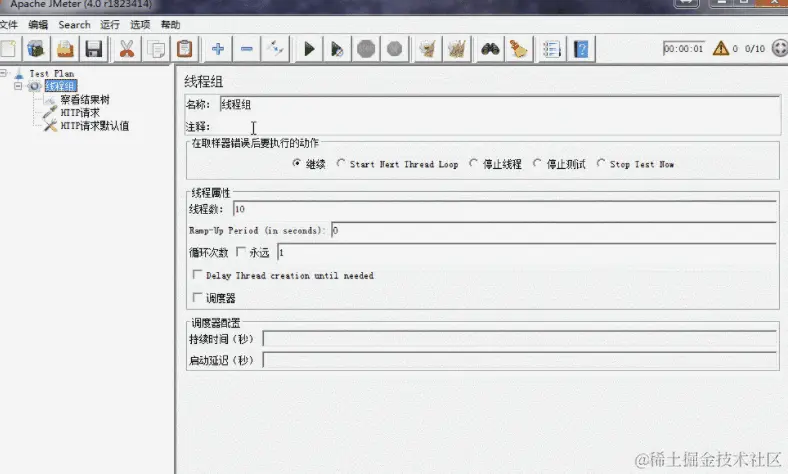Toggle the 调度器 checkbox
This screenshot has height=474, width=788.
click(x=198, y=298)
